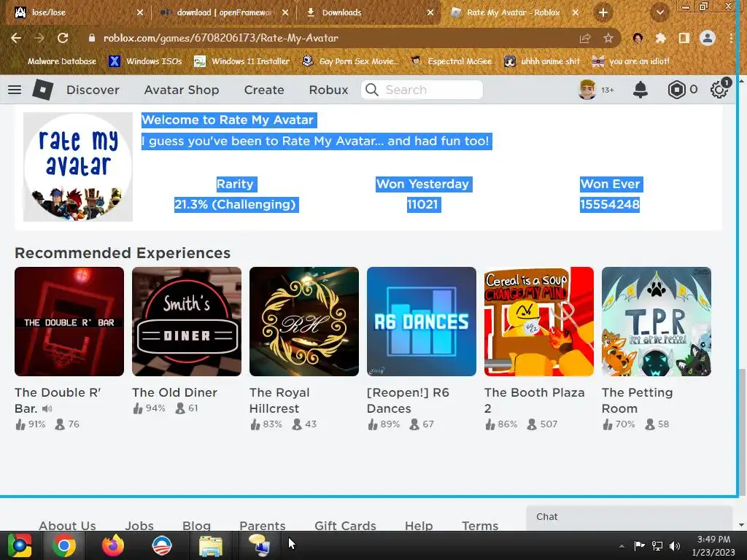Close the lose/lose tab
This screenshot has height=560, width=747.
click(140, 13)
